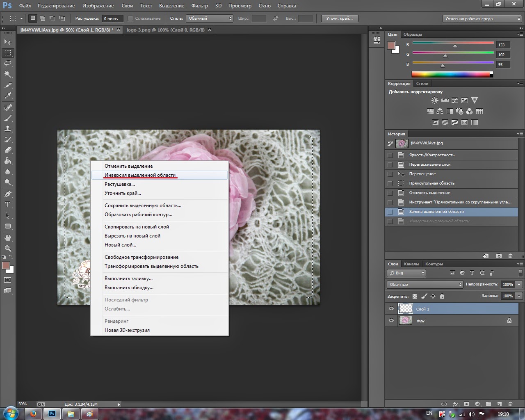Add a Vibrance adjustment layer

(475, 100)
